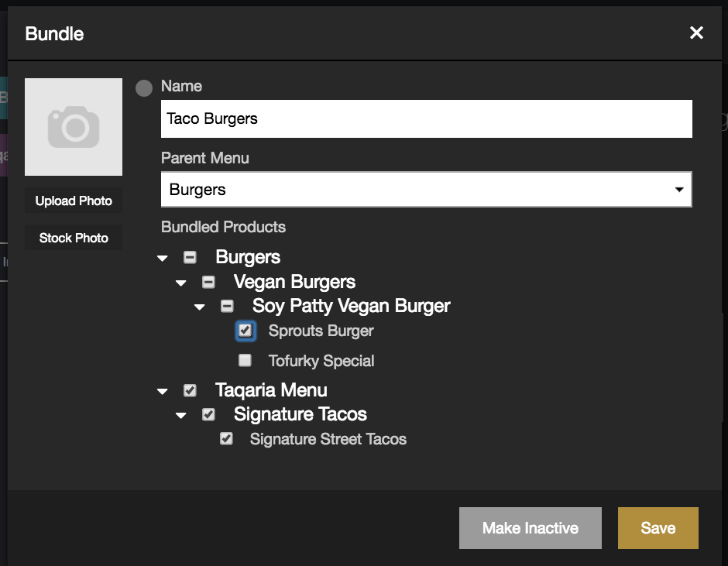Check the Tofurky Special checkbox
This screenshot has height=566, width=728.
coord(246,360)
